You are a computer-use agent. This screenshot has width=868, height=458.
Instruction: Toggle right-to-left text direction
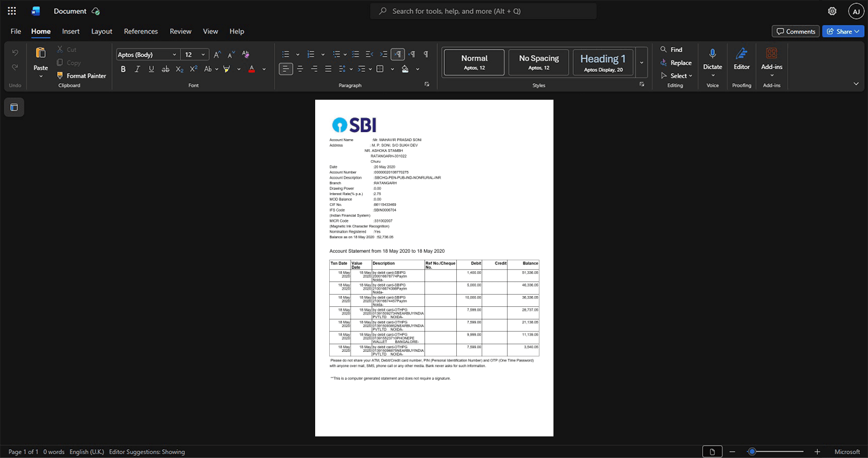(412, 54)
